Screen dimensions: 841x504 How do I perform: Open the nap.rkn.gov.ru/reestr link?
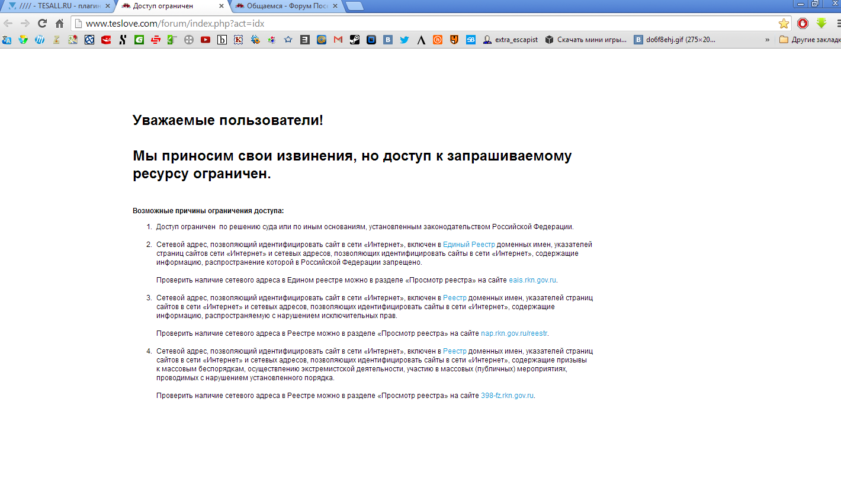click(514, 333)
